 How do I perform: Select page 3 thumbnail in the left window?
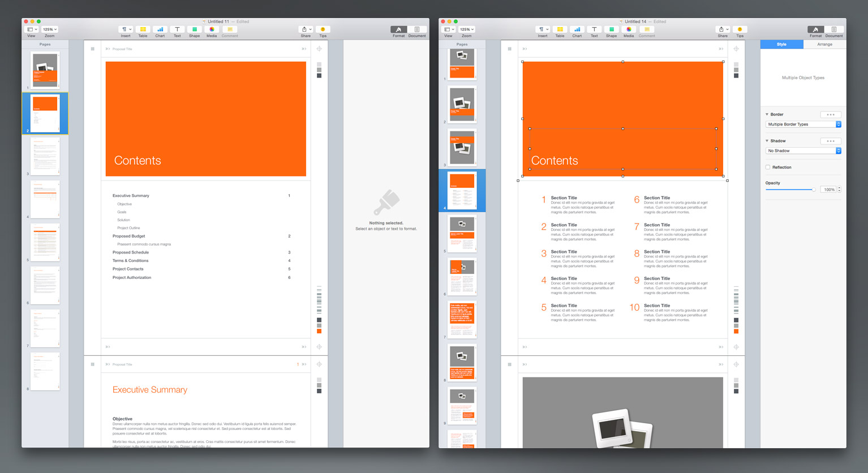point(45,156)
